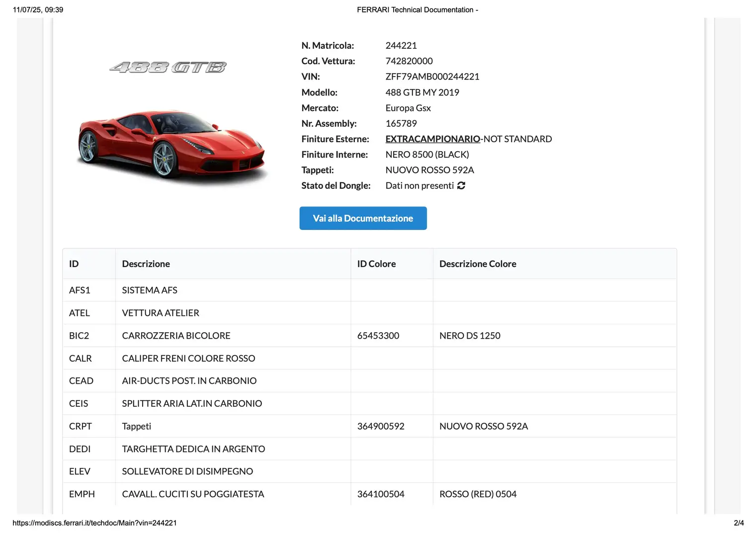The height and width of the screenshot is (537, 756).
Task: Select NERO DS 1250 color cell
Action: 555,336
